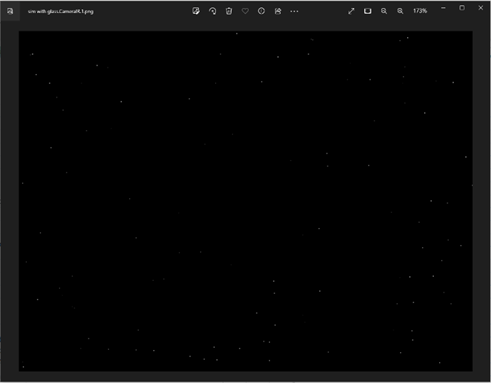Maximize the Photos window
491x383 pixels.
[462, 8]
